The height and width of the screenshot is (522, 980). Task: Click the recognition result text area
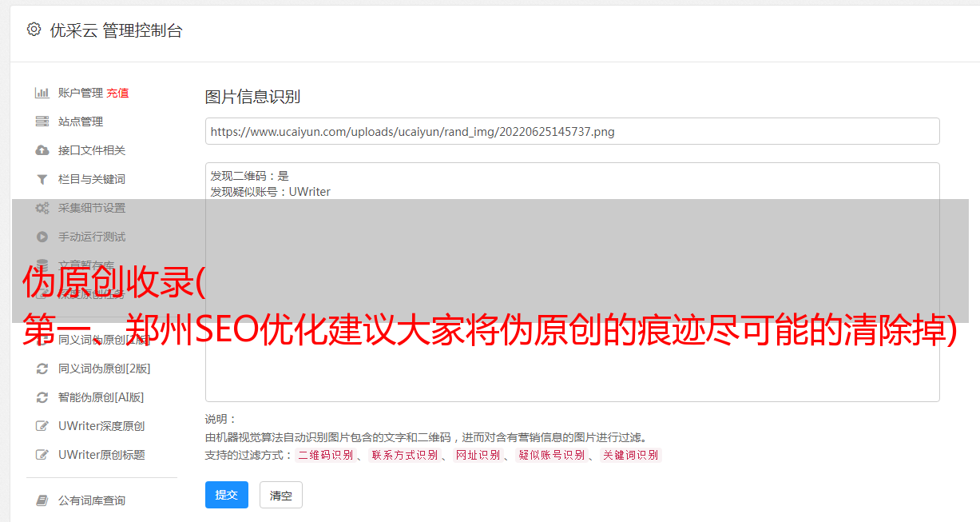tap(572, 282)
